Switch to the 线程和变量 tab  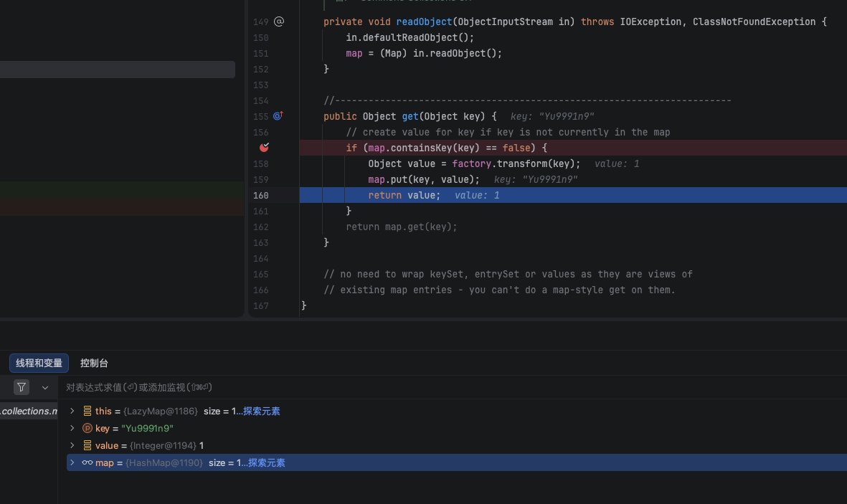39,363
